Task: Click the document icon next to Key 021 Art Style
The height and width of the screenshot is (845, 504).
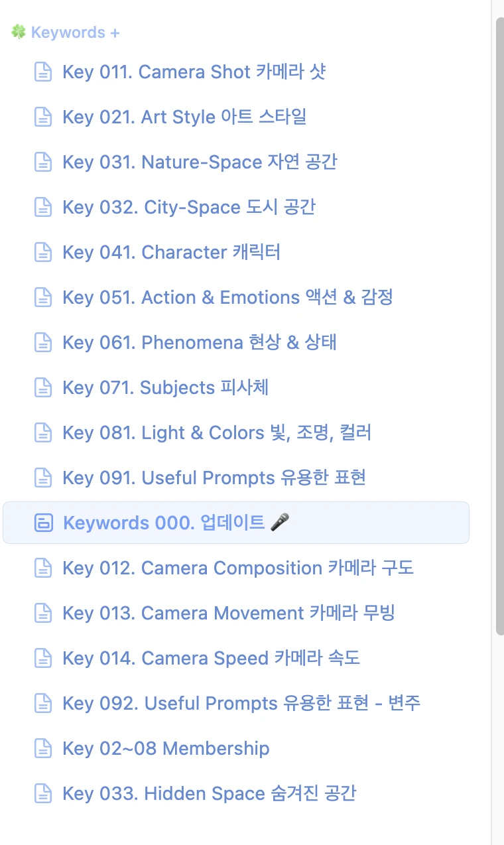Action: click(x=43, y=117)
